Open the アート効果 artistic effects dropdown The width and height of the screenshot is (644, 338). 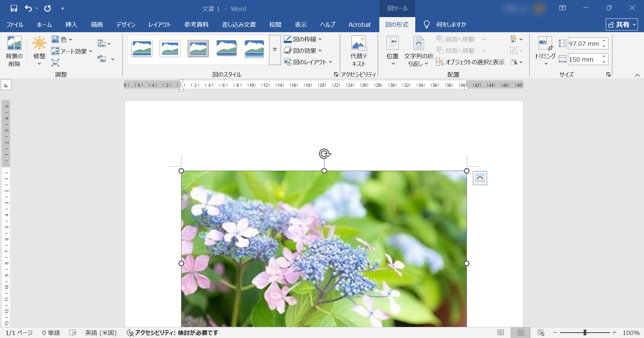tap(72, 51)
